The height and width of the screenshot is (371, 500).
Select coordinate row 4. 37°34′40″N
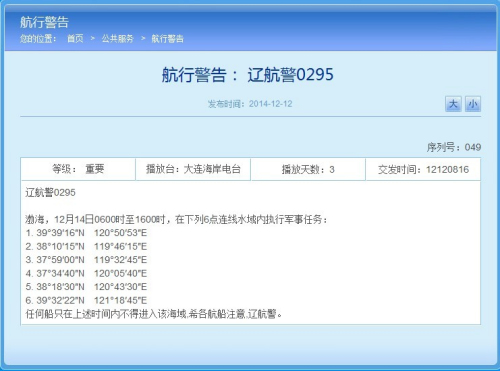pos(86,273)
